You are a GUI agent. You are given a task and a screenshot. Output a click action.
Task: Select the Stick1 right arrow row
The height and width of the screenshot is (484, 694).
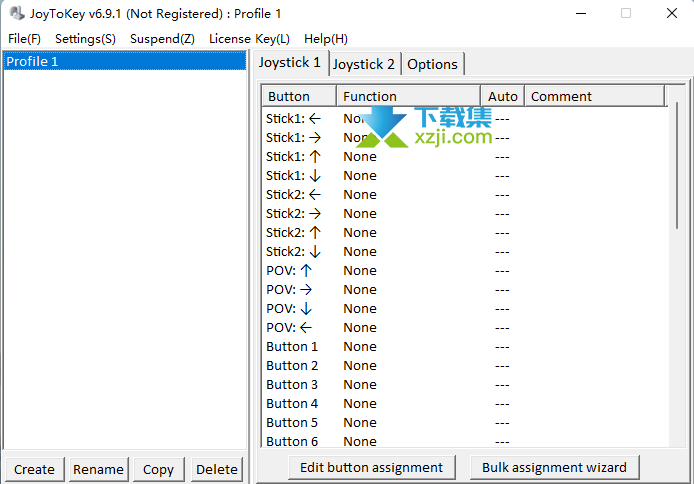pyautogui.click(x=463, y=138)
